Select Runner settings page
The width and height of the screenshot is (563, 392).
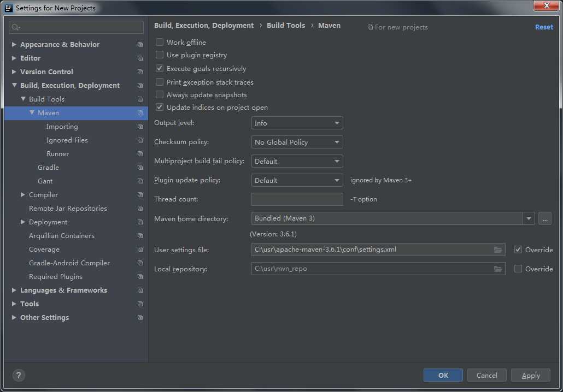click(x=57, y=154)
